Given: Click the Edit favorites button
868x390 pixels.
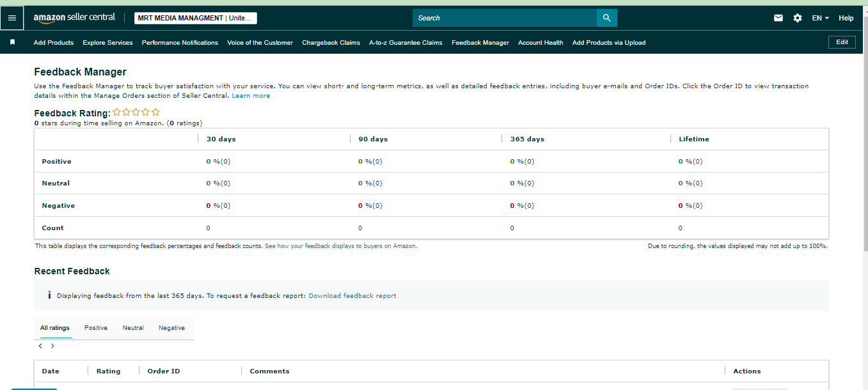Looking at the screenshot, I should click(x=842, y=42).
